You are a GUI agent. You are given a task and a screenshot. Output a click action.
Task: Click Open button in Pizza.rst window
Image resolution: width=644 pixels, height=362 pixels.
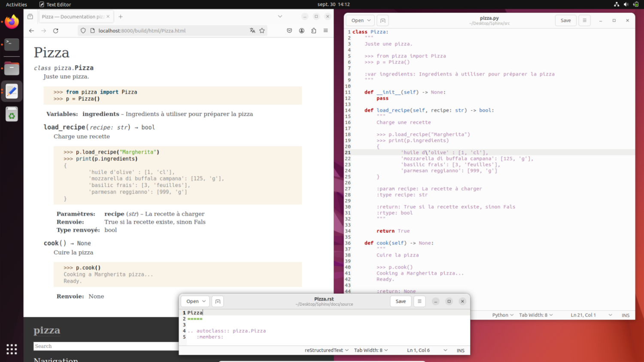(x=192, y=301)
